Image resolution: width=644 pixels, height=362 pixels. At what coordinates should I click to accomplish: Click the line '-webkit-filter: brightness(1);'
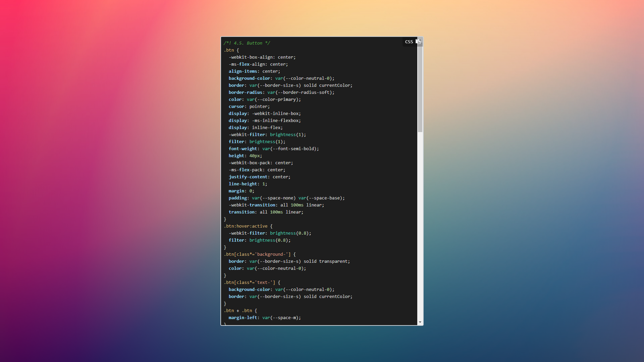click(x=267, y=135)
